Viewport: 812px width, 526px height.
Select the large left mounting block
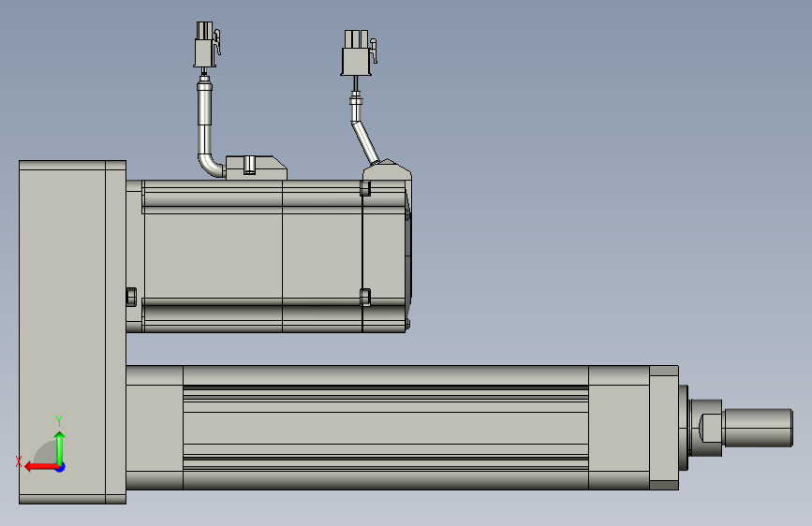(x=72, y=332)
